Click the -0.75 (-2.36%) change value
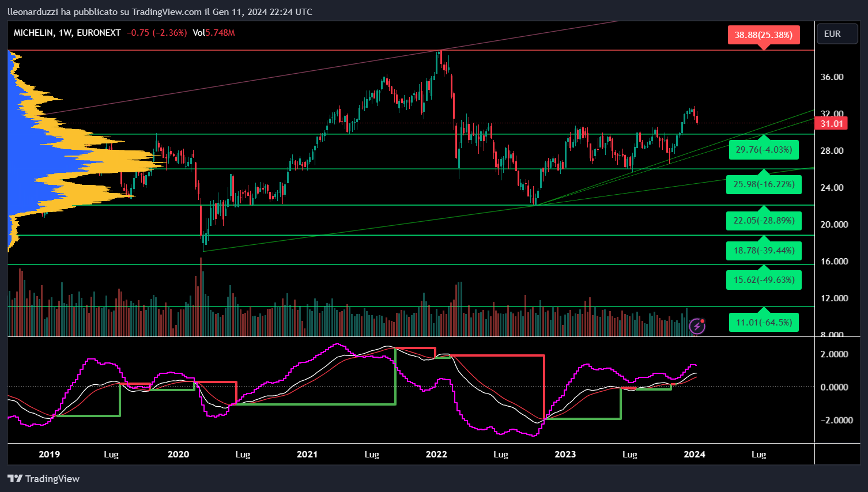The image size is (868, 492). pos(157,33)
